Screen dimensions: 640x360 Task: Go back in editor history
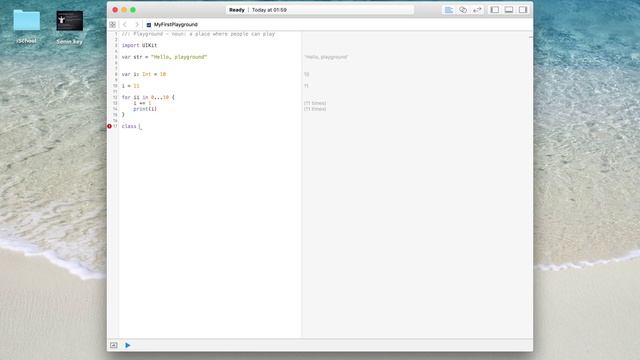coord(125,25)
